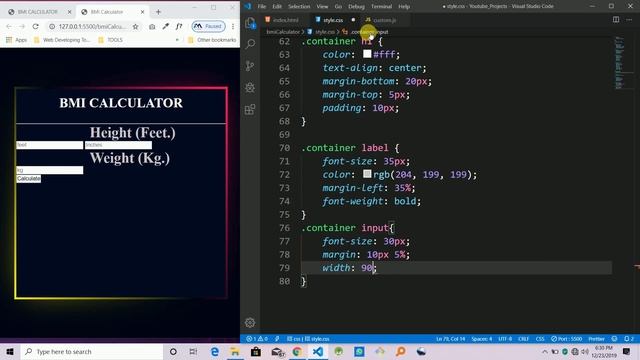Click the #fff white color swatch on line 63

click(367, 53)
